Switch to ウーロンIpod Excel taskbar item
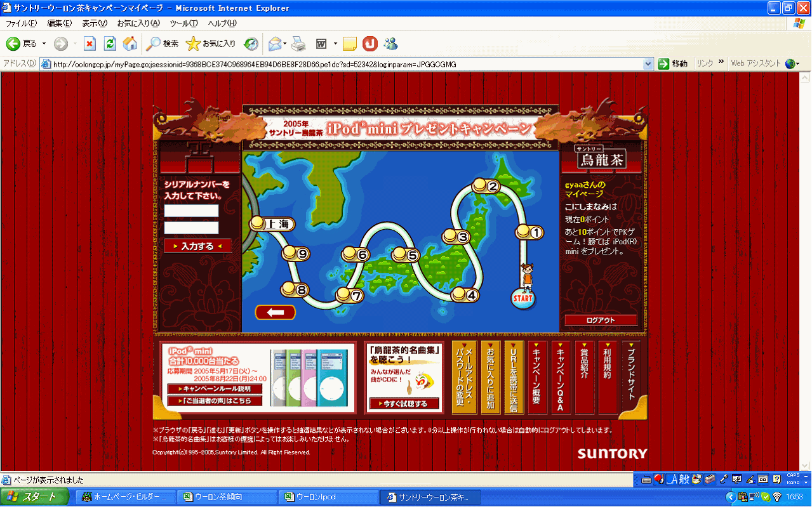The width and height of the screenshot is (812, 507). [x=328, y=497]
